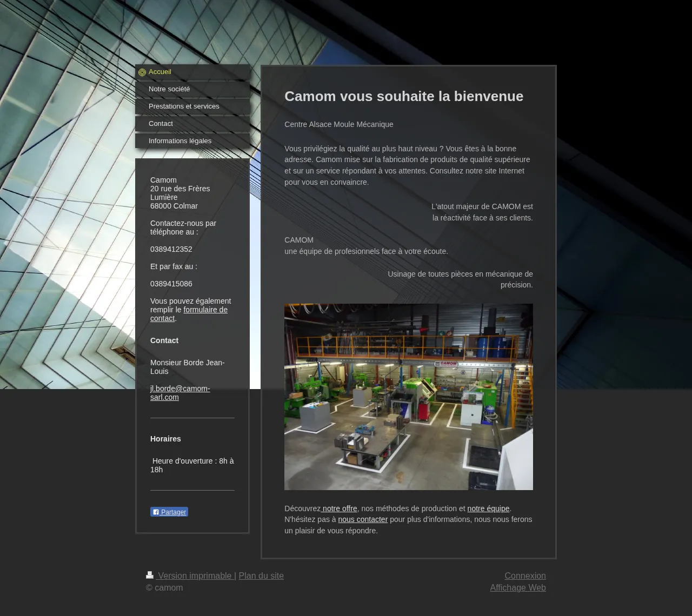The width and height of the screenshot is (692, 616).
Task: Click the workshop factory photo
Action: (x=408, y=397)
